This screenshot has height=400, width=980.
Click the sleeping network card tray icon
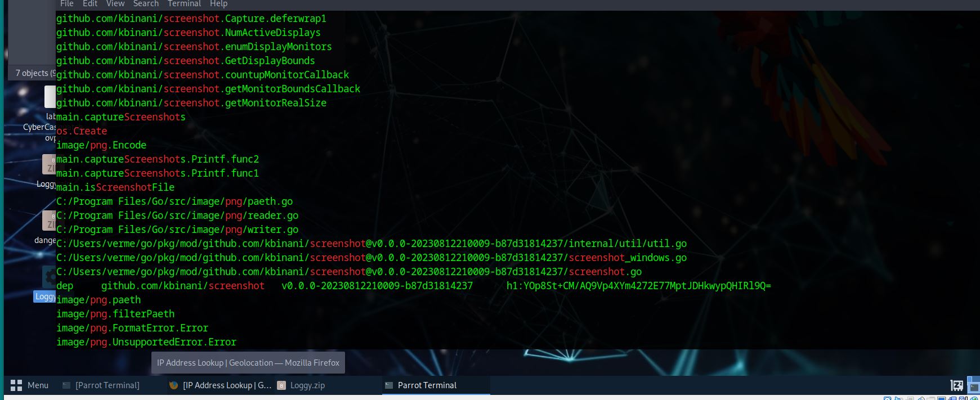tap(956, 385)
